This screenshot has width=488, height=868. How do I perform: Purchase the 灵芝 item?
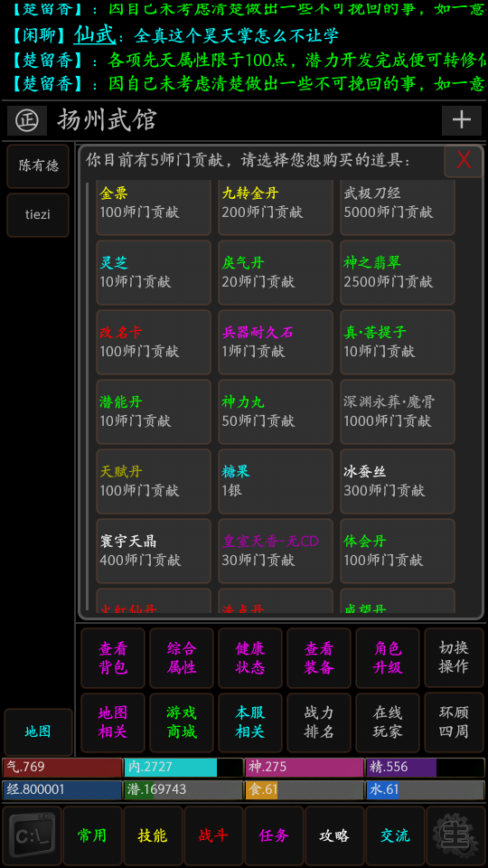[x=154, y=272]
